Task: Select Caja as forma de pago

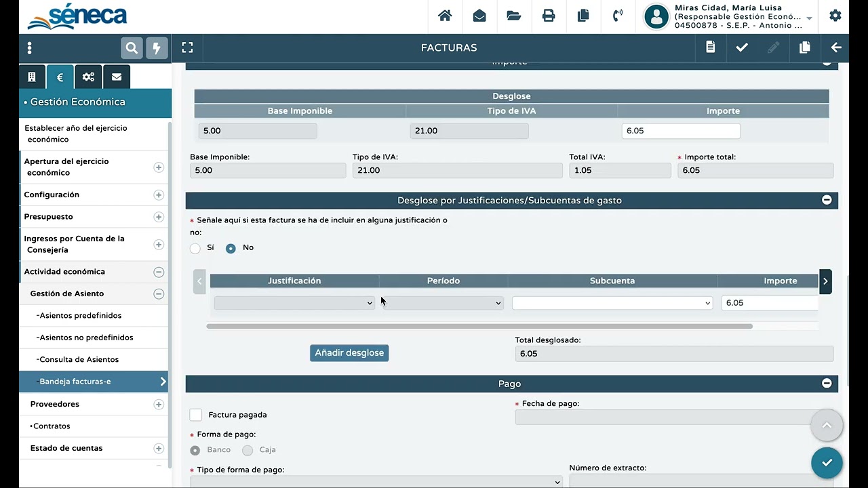Action: pyautogui.click(x=248, y=450)
